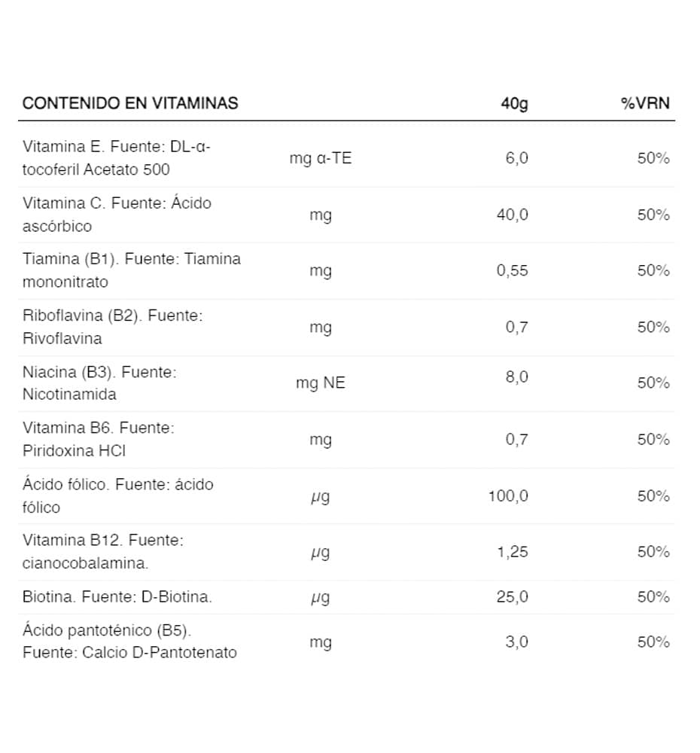This screenshot has height=753, width=700.
Task: Click the mg NE unit cell
Action: [x=321, y=383]
